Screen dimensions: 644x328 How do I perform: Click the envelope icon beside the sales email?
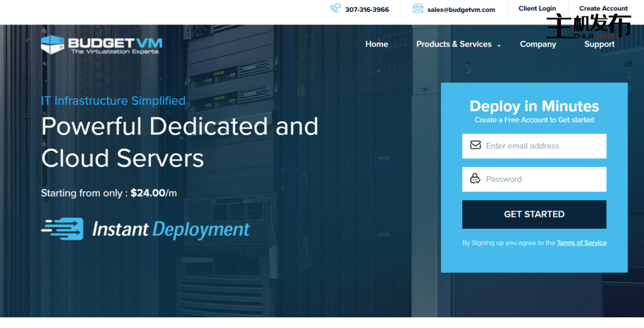tap(418, 9)
